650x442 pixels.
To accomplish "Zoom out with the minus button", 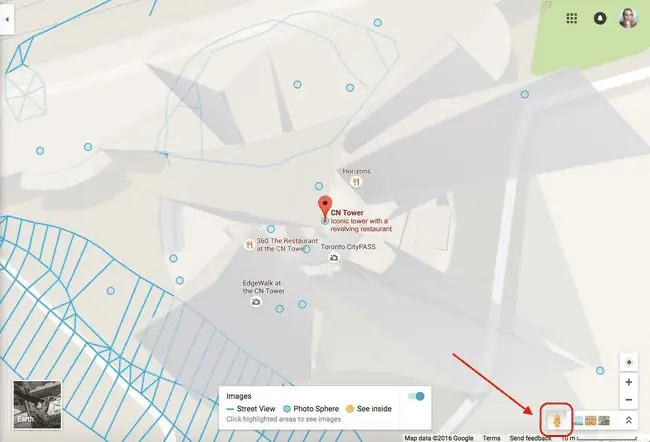I will [628, 400].
